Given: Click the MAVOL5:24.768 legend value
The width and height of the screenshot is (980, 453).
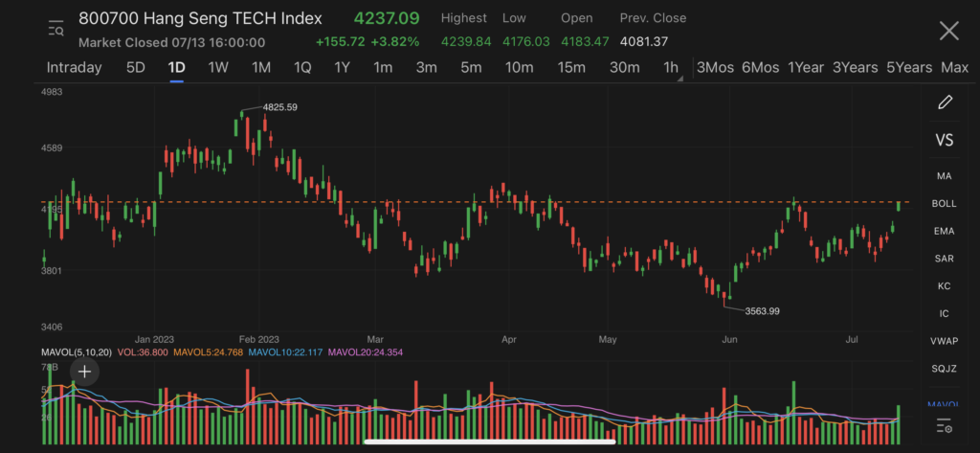Looking at the screenshot, I should click(x=208, y=352).
